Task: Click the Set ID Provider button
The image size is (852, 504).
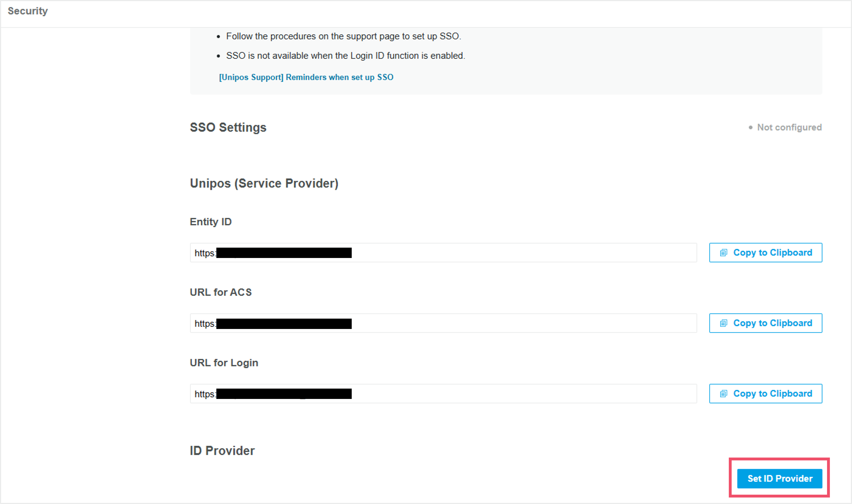Action: pyautogui.click(x=780, y=478)
